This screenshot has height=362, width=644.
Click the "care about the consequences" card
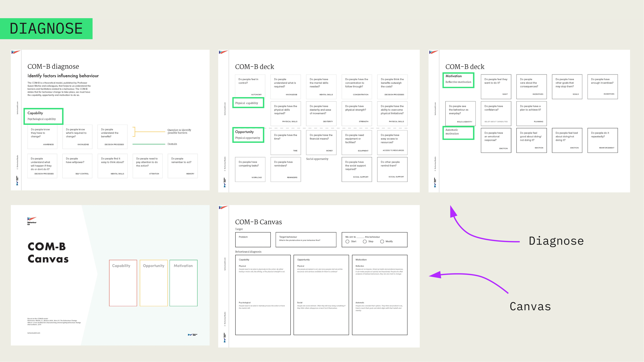(531, 87)
